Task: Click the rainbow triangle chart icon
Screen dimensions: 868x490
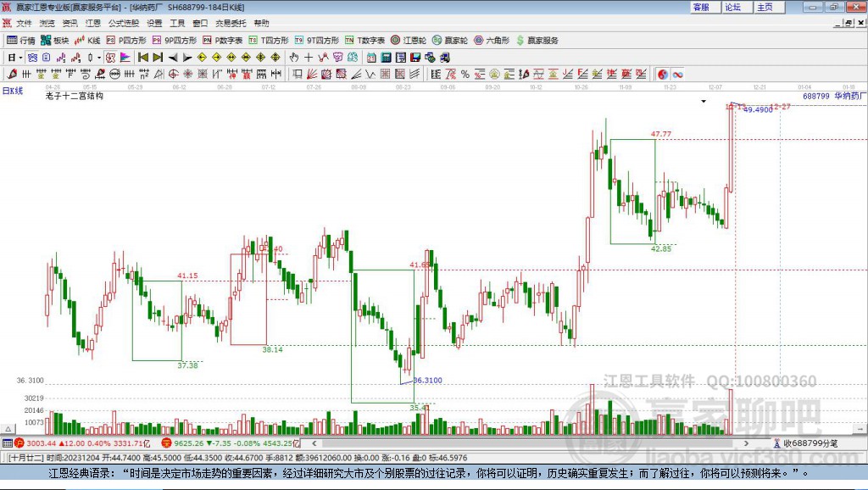Action: (125, 58)
